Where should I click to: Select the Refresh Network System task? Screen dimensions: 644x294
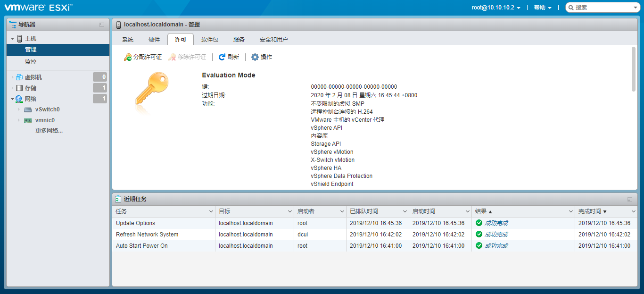pos(375,235)
